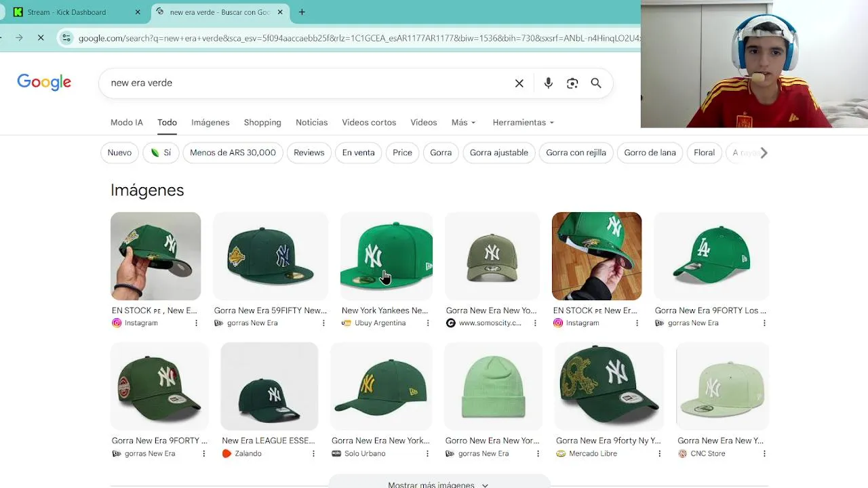Select the Floral filter chip
The width and height of the screenshot is (868, 488).
pos(704,152)
